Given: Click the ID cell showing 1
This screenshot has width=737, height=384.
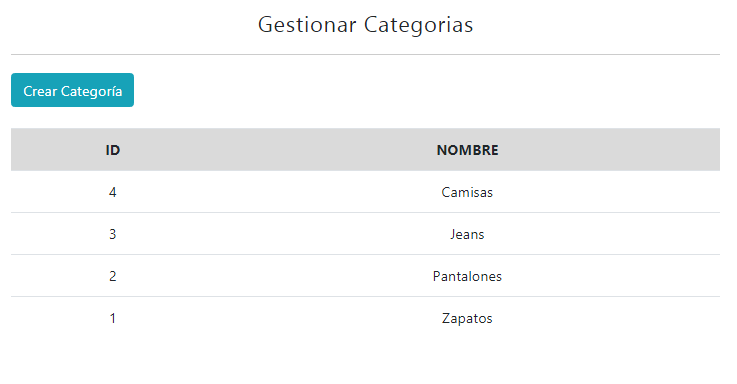Looking at the screenshot, I should click(x=113, y=318).
